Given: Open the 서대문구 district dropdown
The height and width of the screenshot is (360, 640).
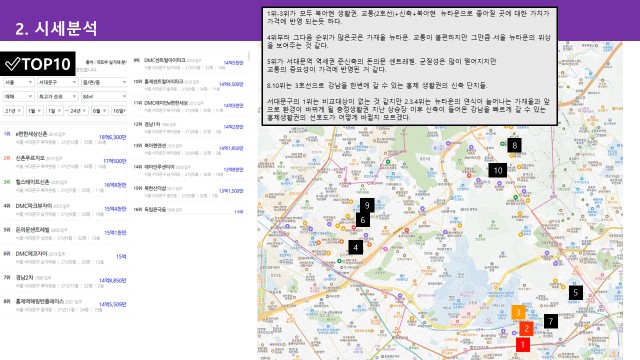Looking at the screenshot, I should pyautogui.click(x=57, y=82).
